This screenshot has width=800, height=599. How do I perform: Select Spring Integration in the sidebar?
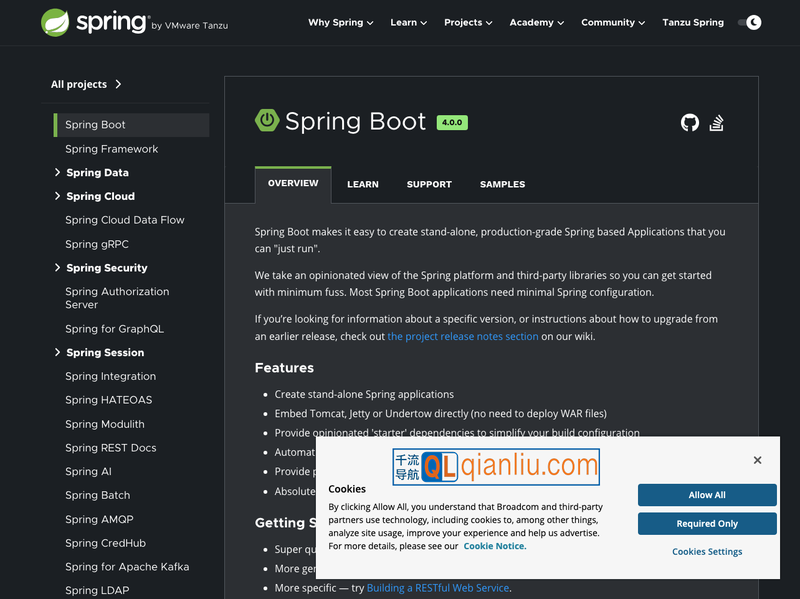pos(109,376)
